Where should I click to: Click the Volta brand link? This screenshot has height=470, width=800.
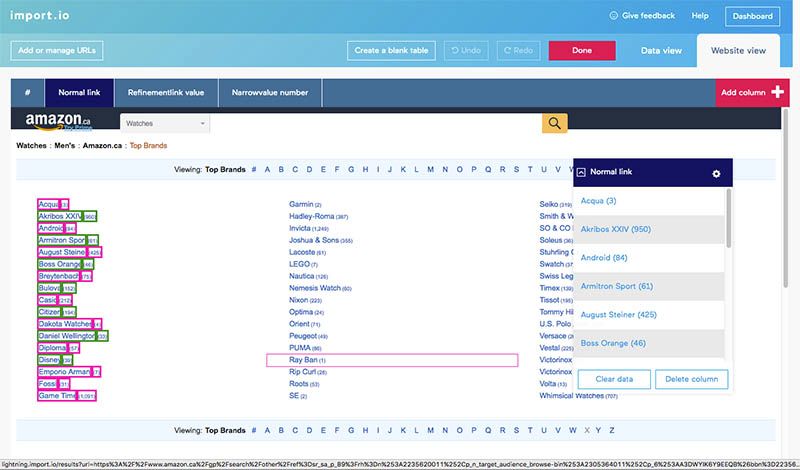547,384
